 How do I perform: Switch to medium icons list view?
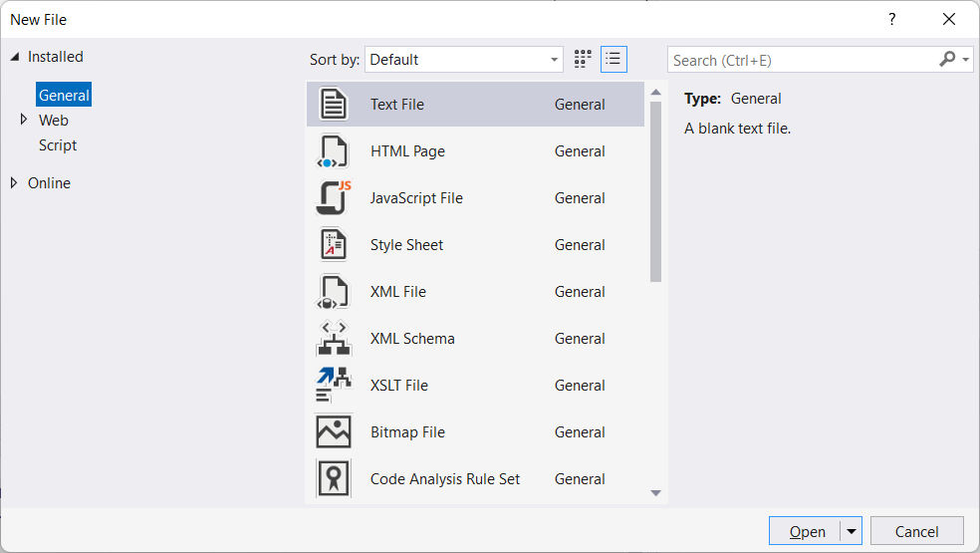tap(613, 60)
